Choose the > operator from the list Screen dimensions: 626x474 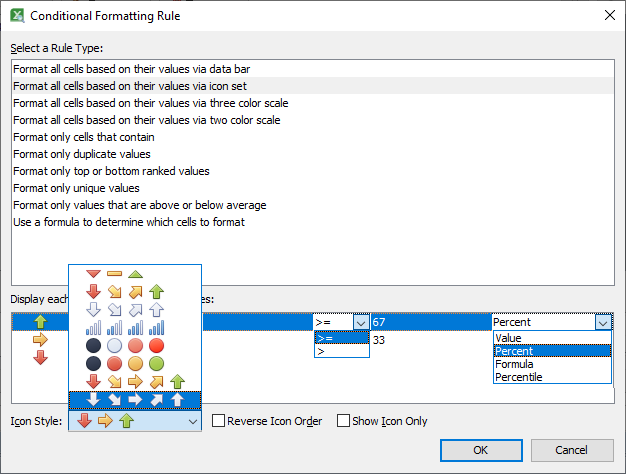pos(340,352)
